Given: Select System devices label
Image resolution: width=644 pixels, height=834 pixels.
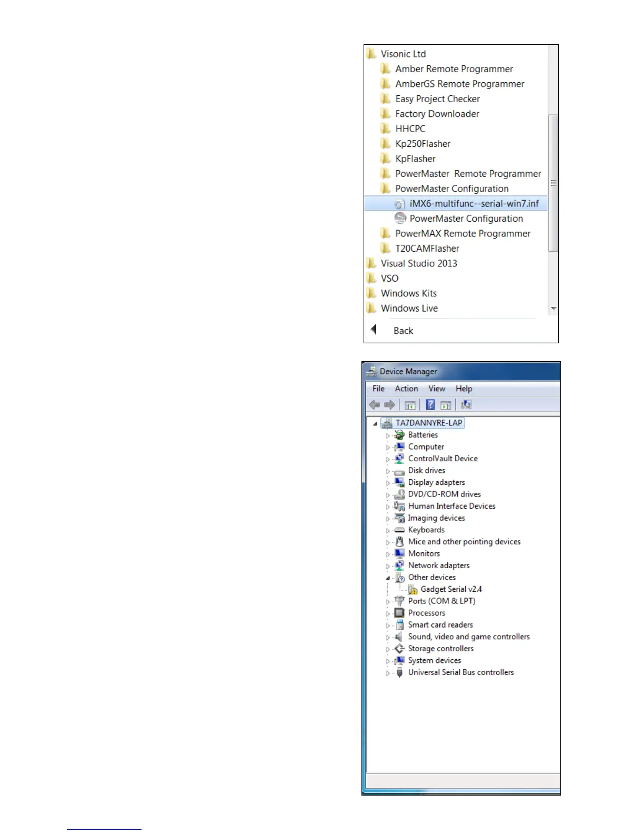Looking at the screenshot, I should tap(434, 661).
